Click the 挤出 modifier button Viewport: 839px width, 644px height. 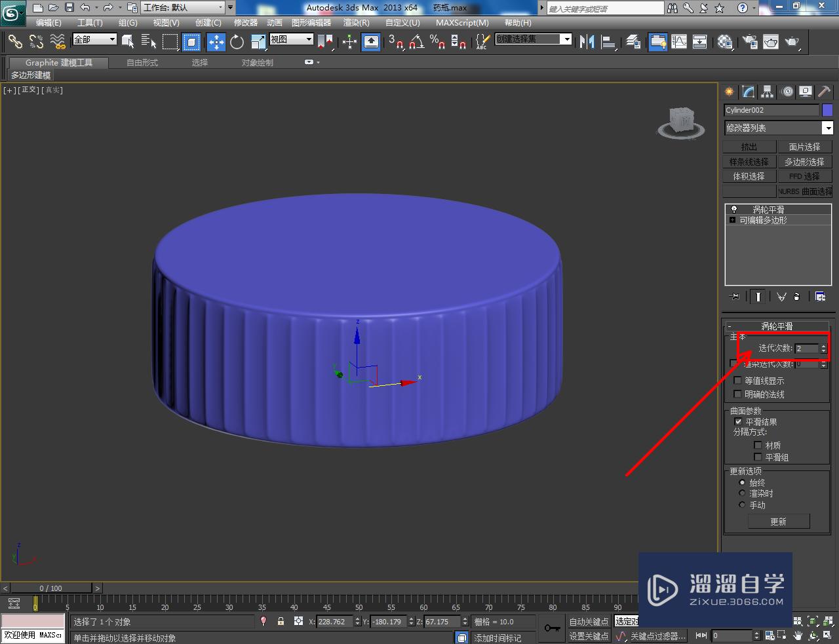pyautogui.click(x=749, y=147)
